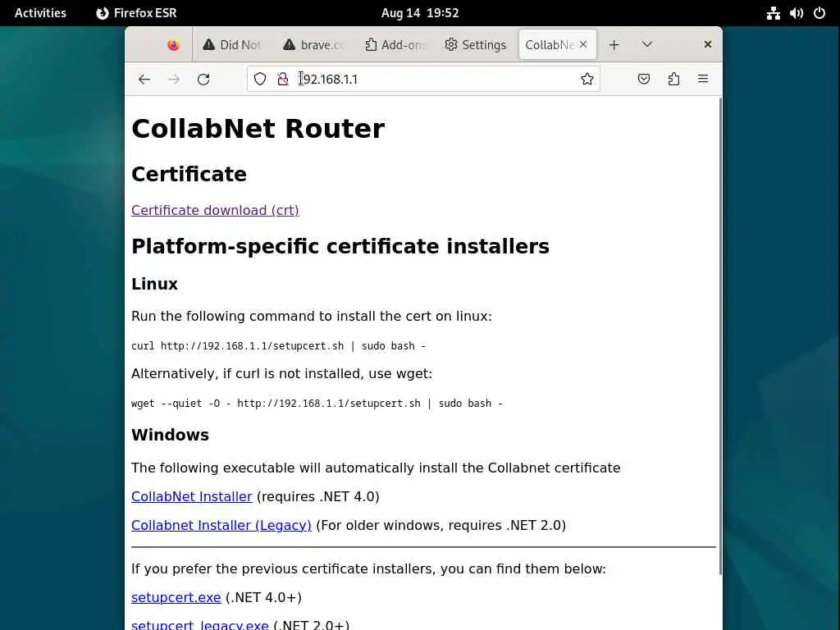Click the wired network status icon
Viewport: 840px width, 630px height.
[x=773, y=13]
